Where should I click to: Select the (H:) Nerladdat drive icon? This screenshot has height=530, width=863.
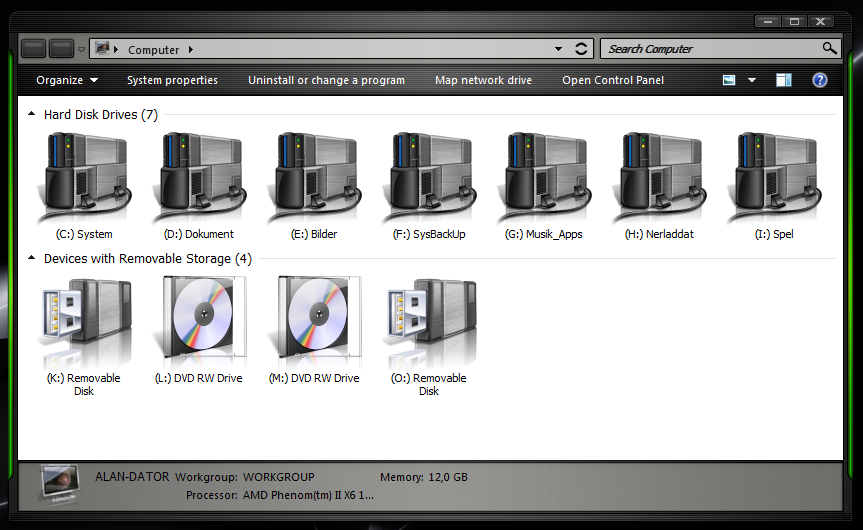659,178
